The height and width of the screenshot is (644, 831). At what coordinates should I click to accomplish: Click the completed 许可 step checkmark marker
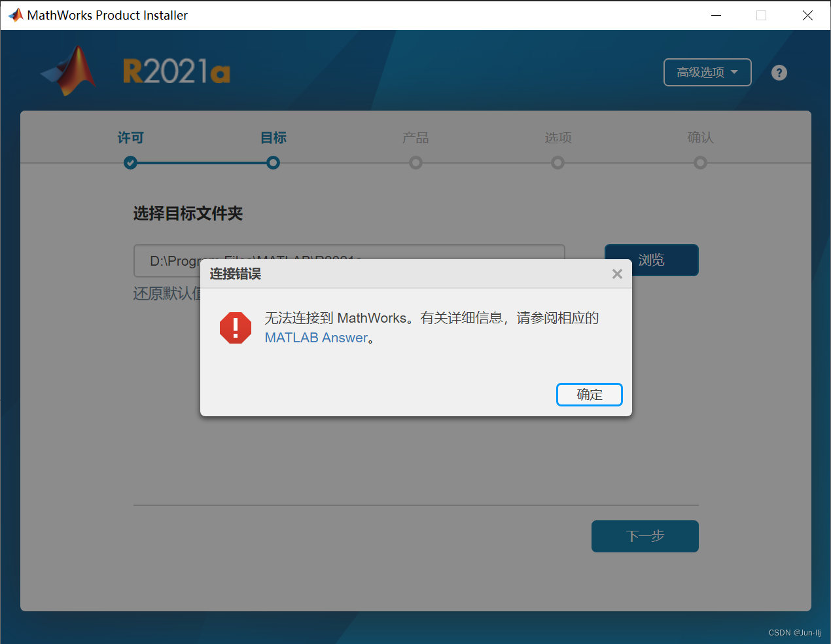coord(130,162)
